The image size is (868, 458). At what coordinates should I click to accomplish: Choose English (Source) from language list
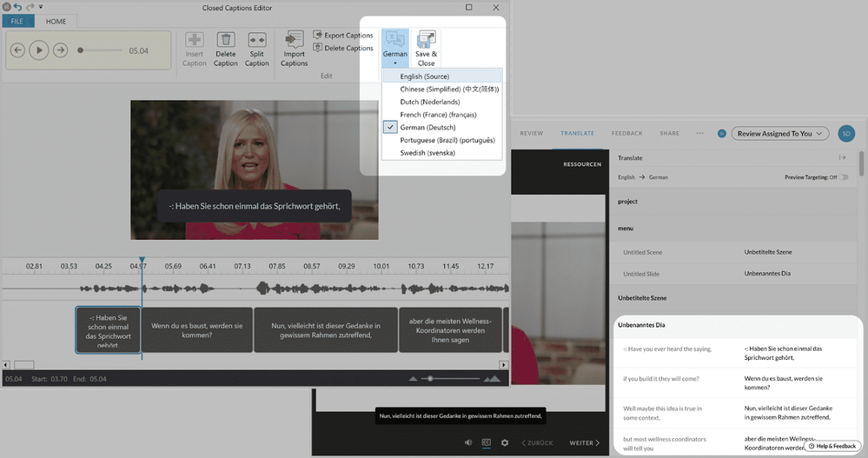pyautogui.click(x=424, y=76)
